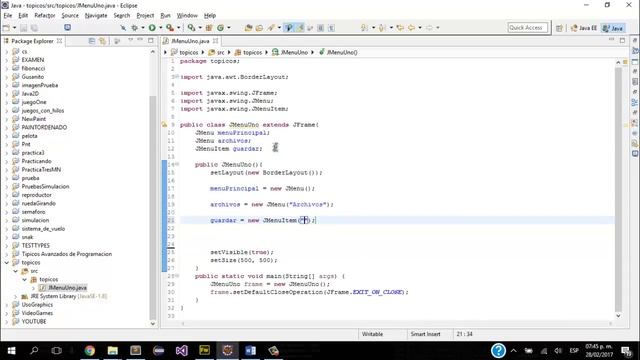
Task: Maximize the editor area
Action: 622,40
